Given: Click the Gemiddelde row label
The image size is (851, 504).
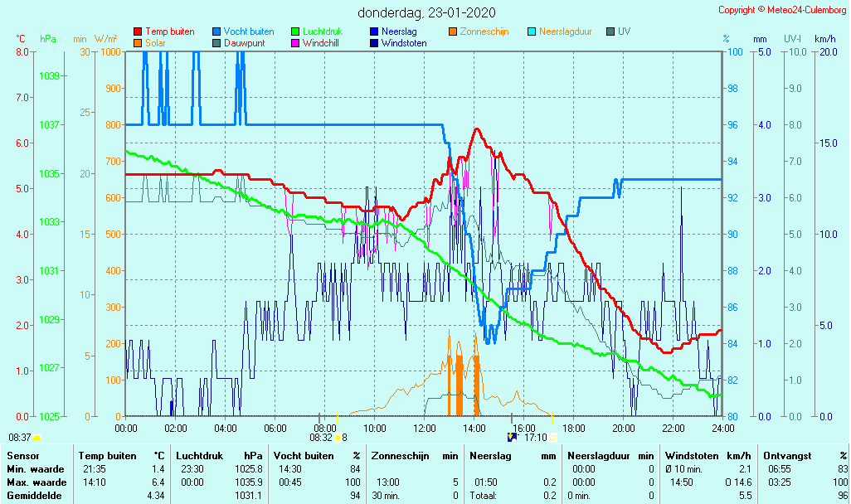Looking at the screenshot, I should point(36,495).
